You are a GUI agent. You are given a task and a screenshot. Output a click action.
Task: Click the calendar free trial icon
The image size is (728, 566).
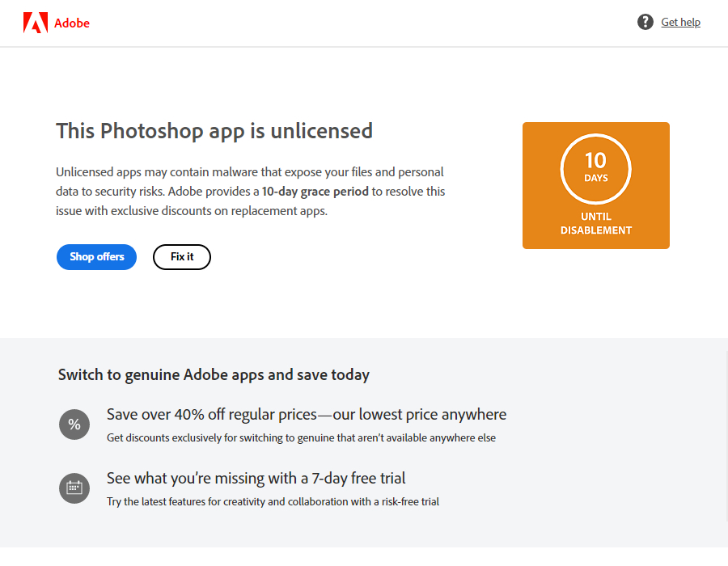(x=74, y=488)
